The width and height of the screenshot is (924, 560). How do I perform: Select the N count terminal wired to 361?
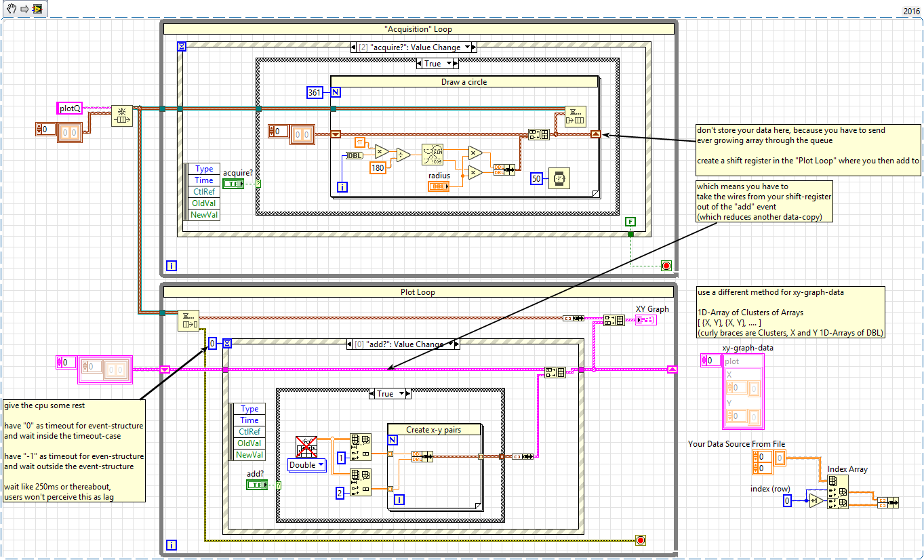coord(335,92)
